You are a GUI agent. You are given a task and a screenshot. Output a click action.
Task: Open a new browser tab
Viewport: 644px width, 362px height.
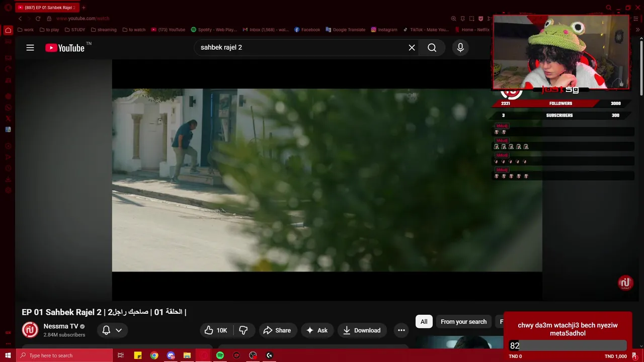point(84,8)
